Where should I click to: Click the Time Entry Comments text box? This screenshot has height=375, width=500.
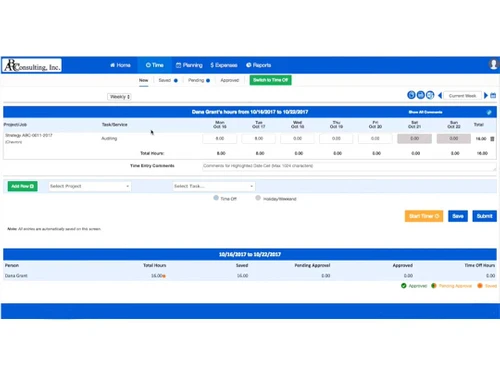click(x=349, y=166)
